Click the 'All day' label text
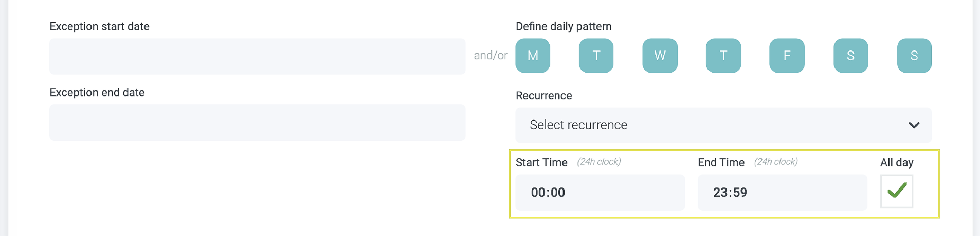The height and width of the screenshot is (240, 980). pyautogui.click(x=896, y=163)
